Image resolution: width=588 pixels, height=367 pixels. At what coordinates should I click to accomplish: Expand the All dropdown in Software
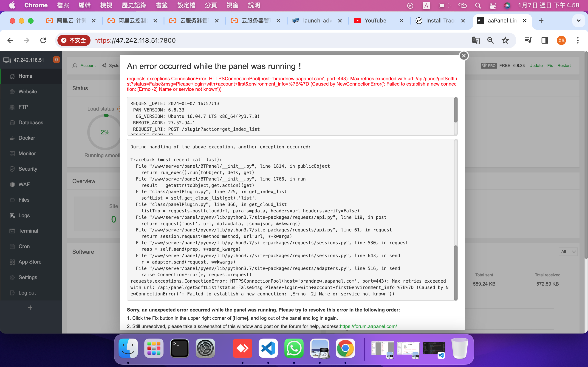click(568, 252)
